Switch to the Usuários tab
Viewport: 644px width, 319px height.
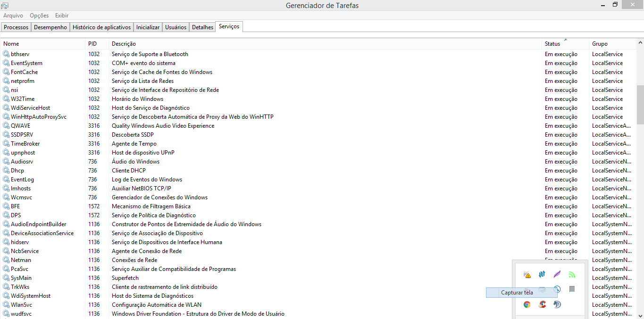(176, 27)
